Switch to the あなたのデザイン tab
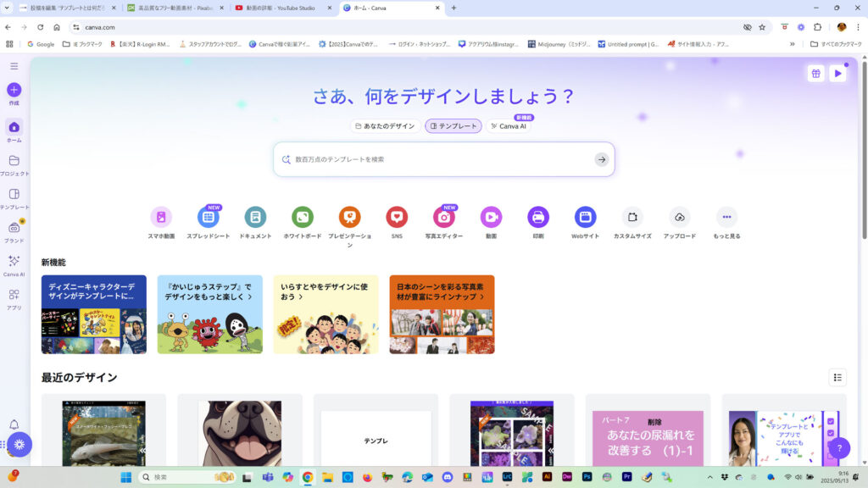The width and height of the screenshot is (868, 488). click(x=385, y=126)
